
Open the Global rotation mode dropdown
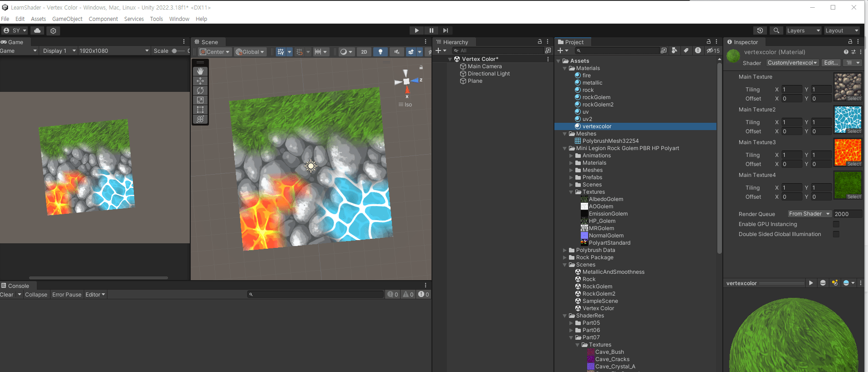pos(250,52)
